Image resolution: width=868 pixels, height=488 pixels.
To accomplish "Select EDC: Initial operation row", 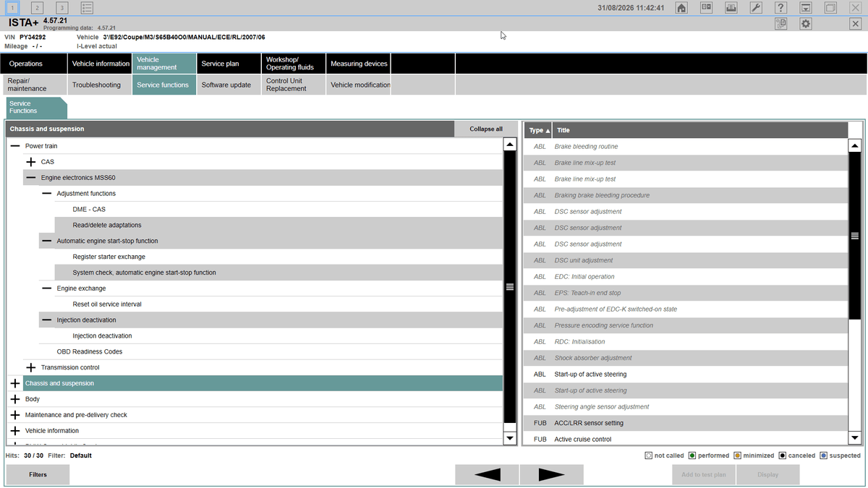I will click(x=685, y=277).
